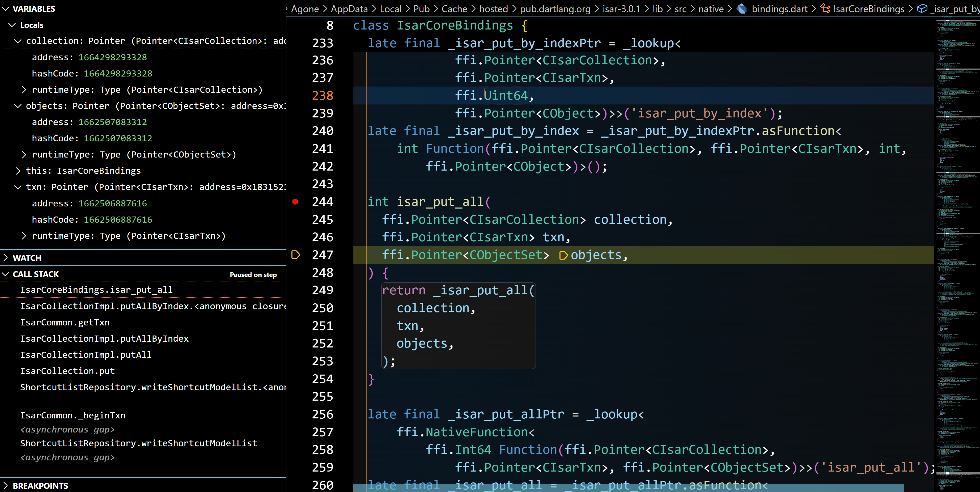Viewport: 980px width, 492px height.
Task: Select the IsarCollection.put call stack frame
Action: point(67,371)
